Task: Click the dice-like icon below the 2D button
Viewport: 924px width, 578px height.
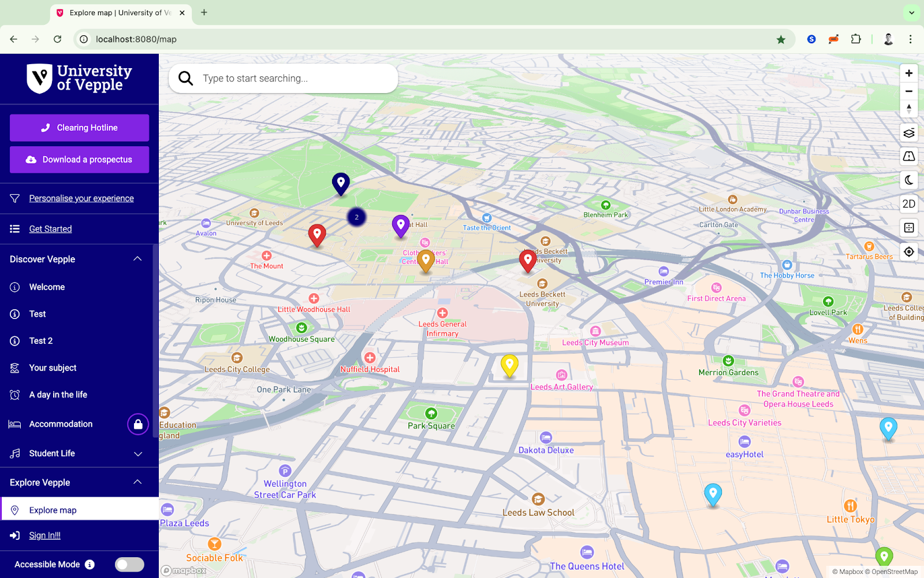Action: (908, 227)
